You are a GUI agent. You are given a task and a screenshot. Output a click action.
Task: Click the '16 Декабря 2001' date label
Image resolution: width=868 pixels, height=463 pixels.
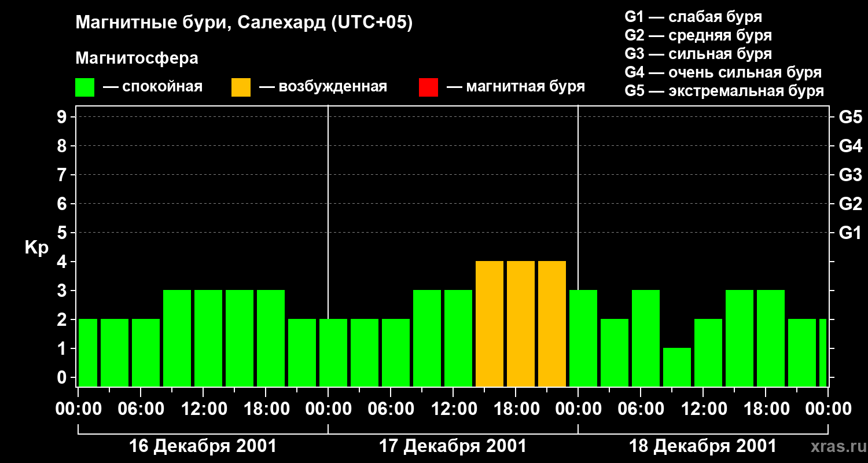(203, 446)
